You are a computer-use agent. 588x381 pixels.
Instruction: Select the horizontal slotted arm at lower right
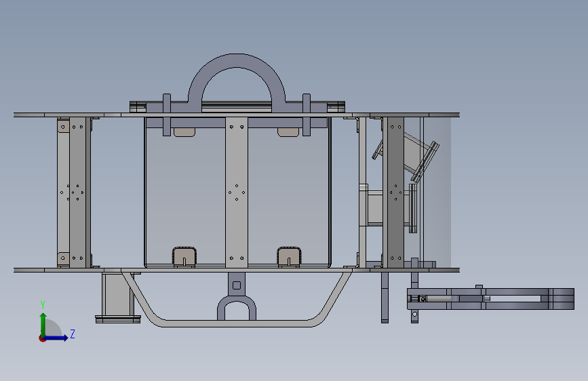(x=490, y=298)
